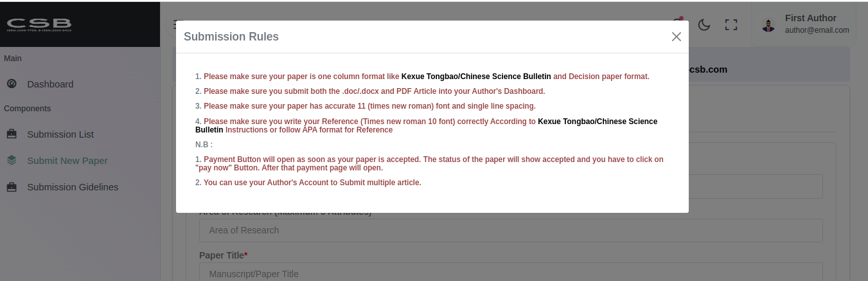
Task: Click the Area of Research input field
Action: pyautogui.click(x=511, y=230)
